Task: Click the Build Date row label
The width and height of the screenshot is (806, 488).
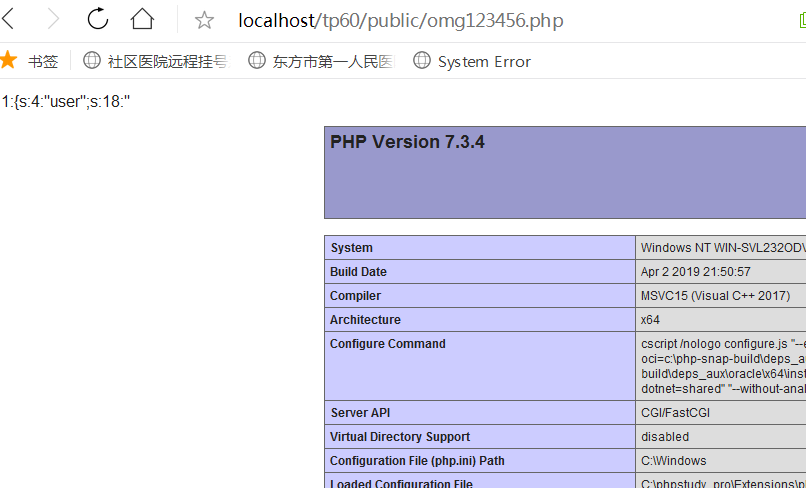Action: pos(358,272)
